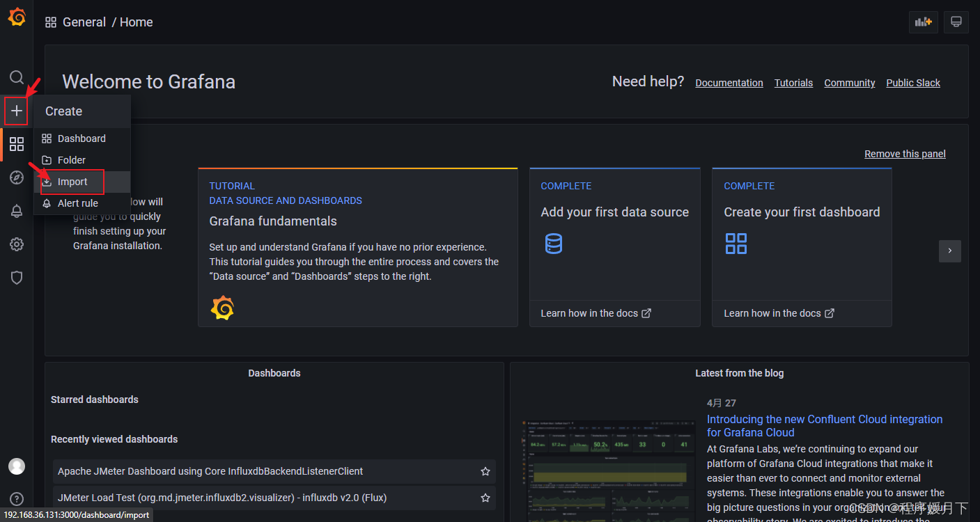Open the Documentation link
Image resolution: width=980 pixels, height=522 pixels.
pyautogui.click(x=729, y=83)
